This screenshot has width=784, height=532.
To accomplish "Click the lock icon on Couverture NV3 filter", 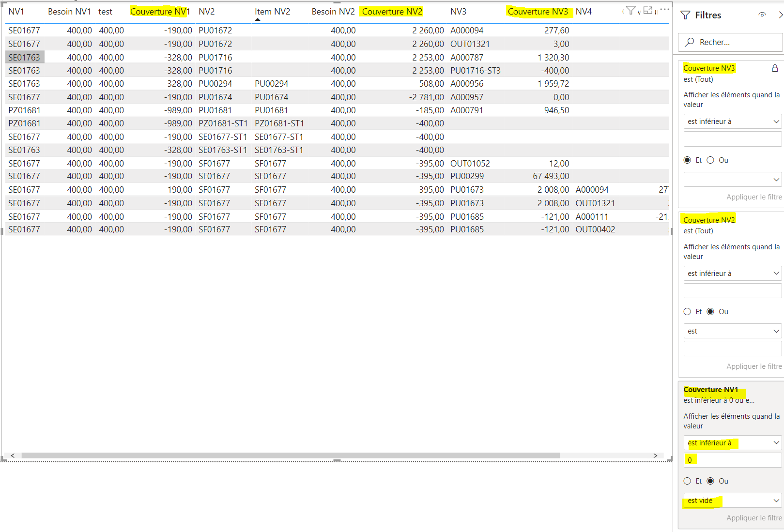I will click(775, 68).
